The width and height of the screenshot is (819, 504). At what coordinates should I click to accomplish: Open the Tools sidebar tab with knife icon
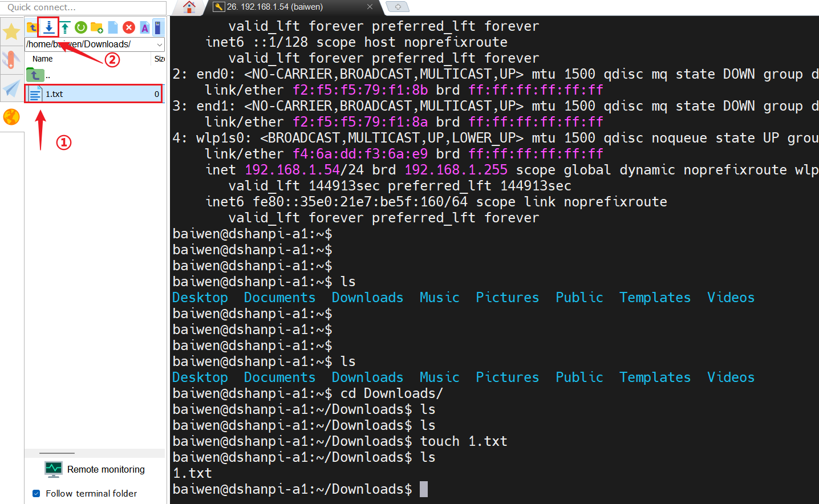(11, 60)
